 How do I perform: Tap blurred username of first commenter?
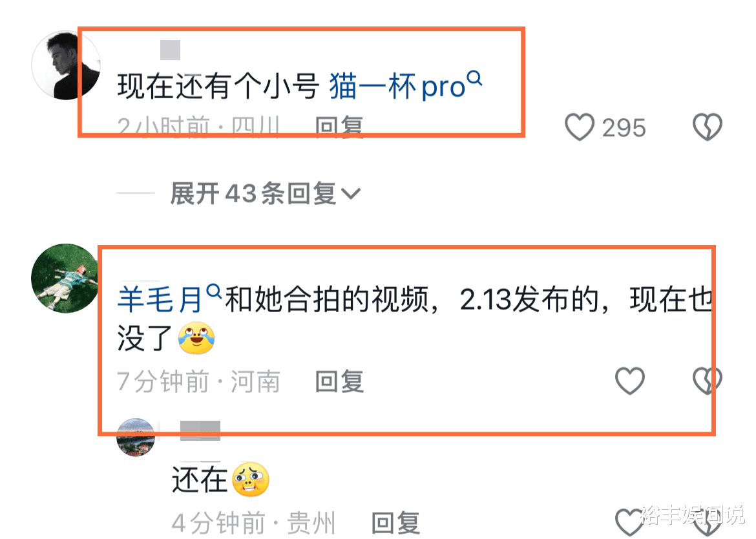[170, 50]
